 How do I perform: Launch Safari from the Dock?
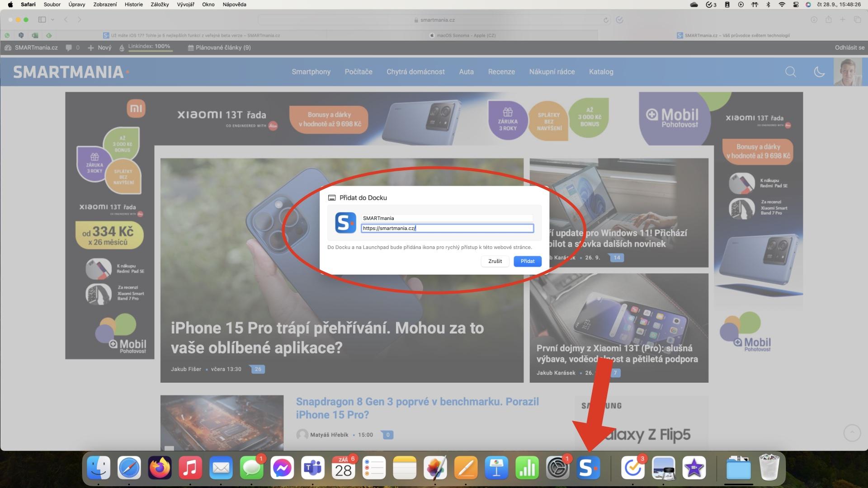(x=129, y=468)
